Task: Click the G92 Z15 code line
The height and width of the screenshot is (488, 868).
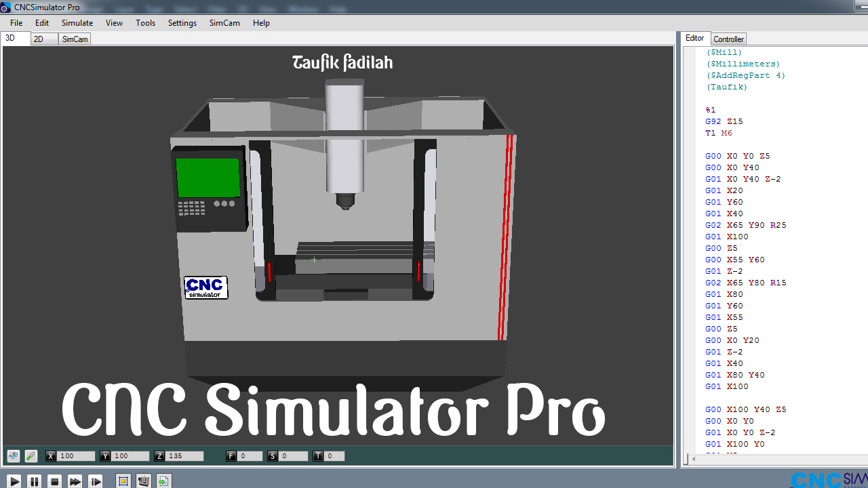Action: (724, 121)
